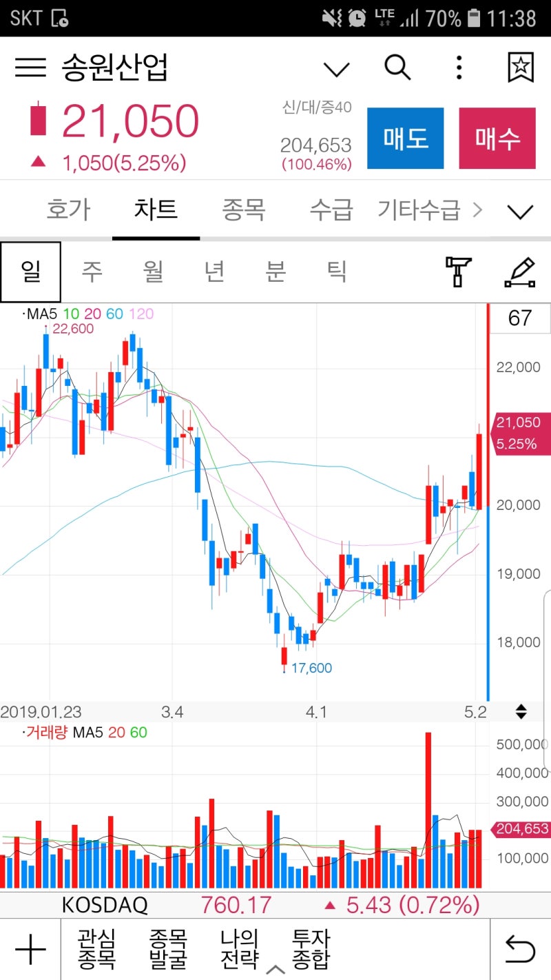Tap the MA5 moving average legend
Screen dimensions: 551x980
pyautogui.click(x=41, y=314)
